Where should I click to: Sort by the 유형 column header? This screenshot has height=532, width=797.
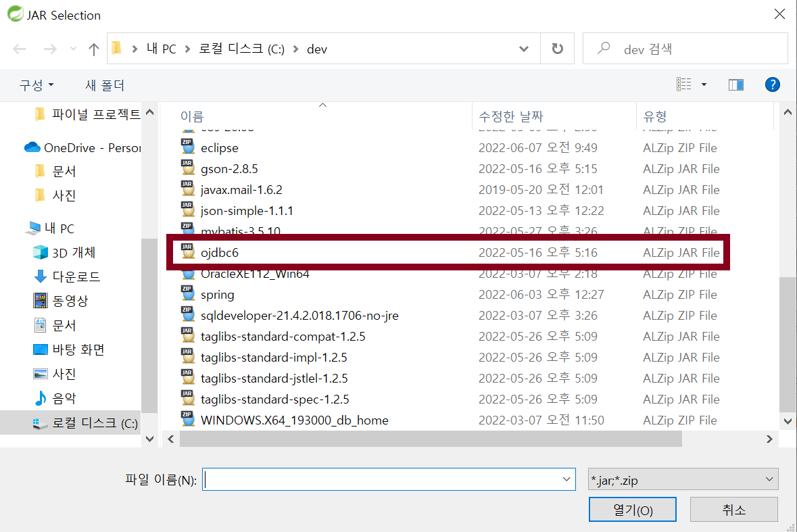654,116
